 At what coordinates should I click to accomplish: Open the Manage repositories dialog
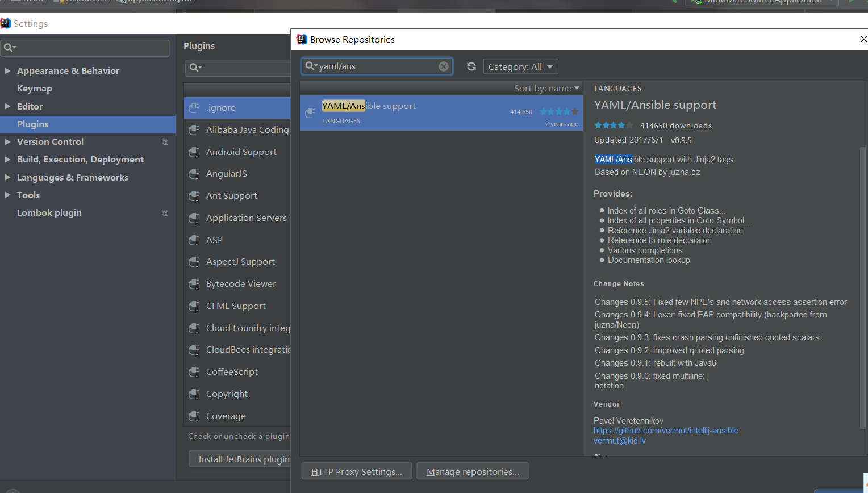[472, 471]
